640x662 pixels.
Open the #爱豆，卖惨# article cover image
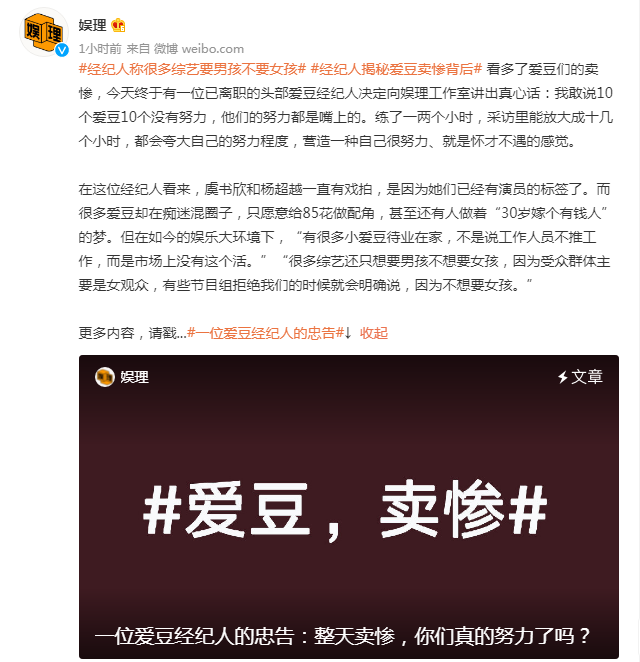pyautogui.click(x=349, y=507)
